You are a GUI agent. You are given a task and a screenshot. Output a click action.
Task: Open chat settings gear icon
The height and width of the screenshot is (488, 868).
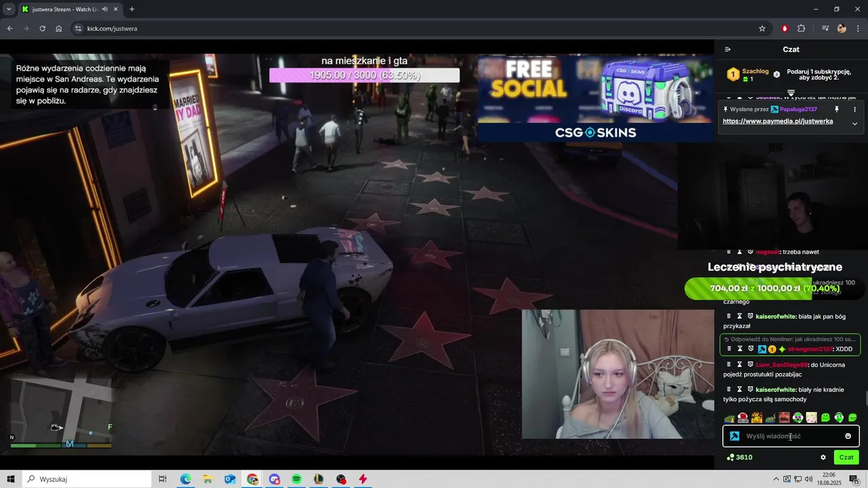(823, 457)
